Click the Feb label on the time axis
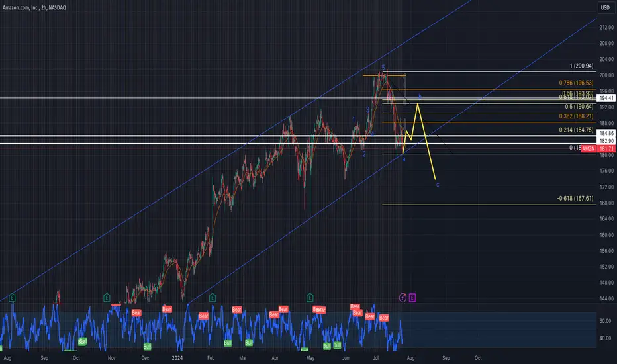 coord(211,358)
